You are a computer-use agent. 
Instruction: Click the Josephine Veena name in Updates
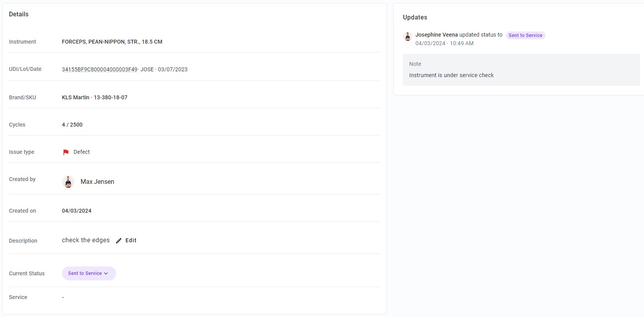click(436, 35)
